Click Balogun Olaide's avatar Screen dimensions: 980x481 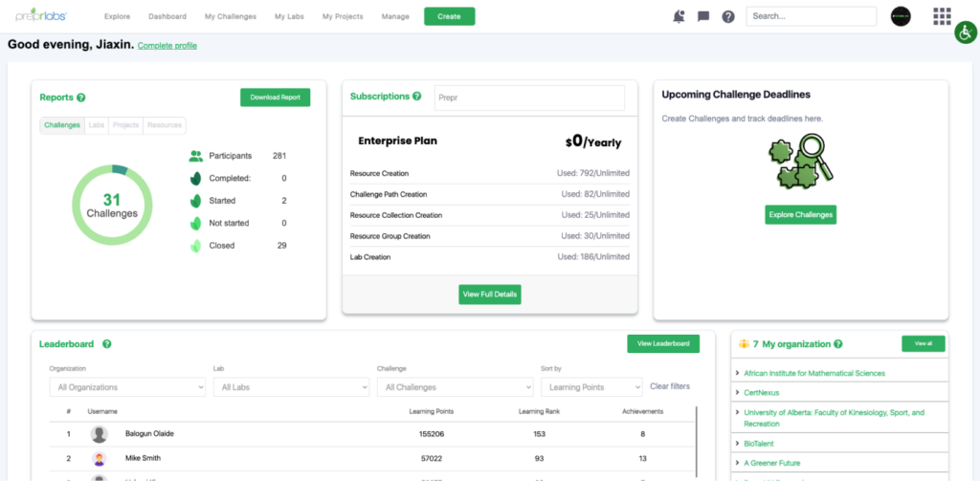click(x=99, y=434)
